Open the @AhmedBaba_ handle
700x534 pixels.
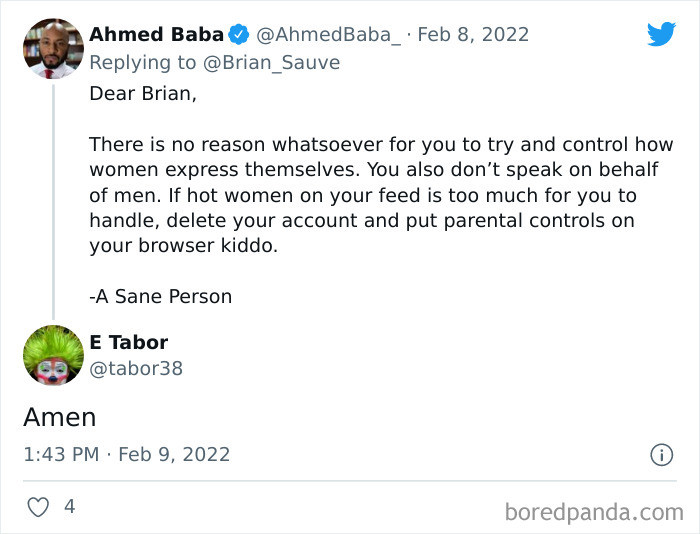(328, 35)
